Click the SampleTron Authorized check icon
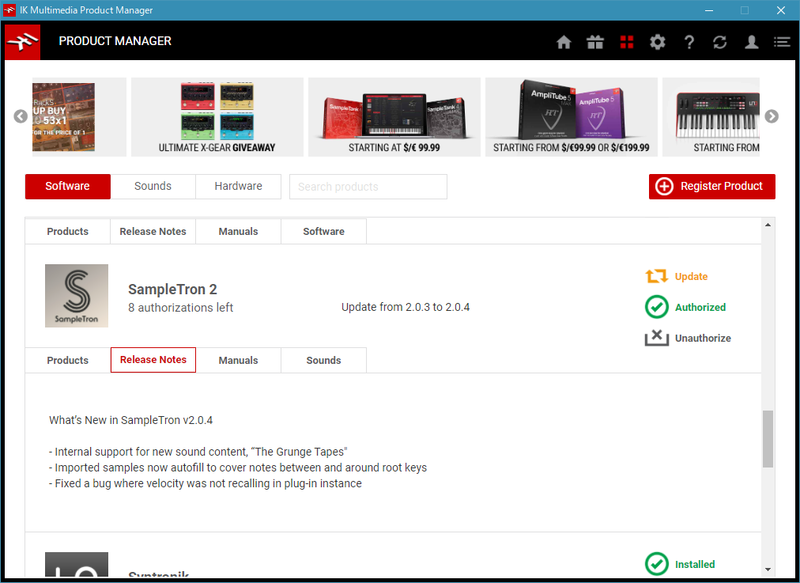The width and height of the screenshot is (800, 583). pos(657,307)
